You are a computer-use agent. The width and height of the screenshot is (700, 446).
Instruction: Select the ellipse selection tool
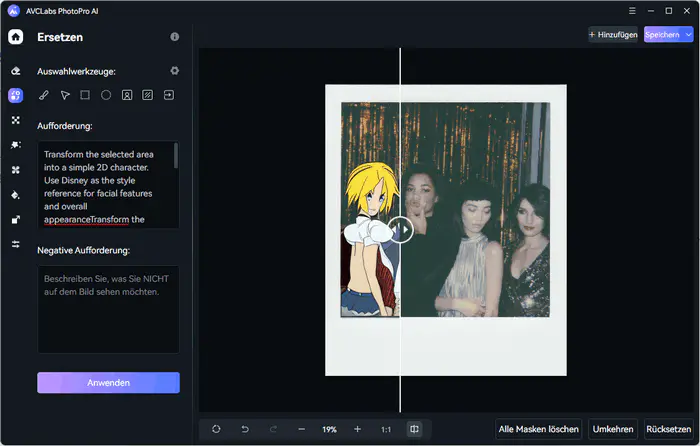(106, 95)
